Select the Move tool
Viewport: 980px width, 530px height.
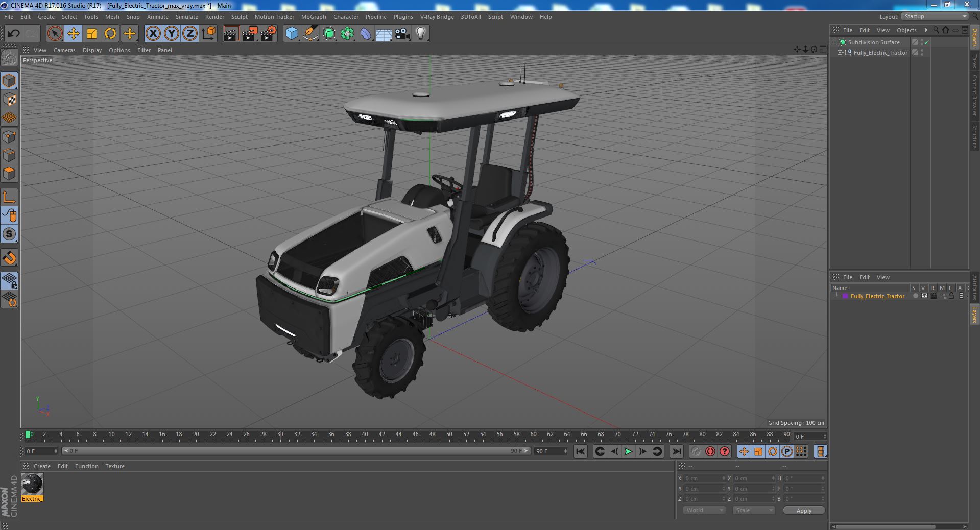coord(74,34)
